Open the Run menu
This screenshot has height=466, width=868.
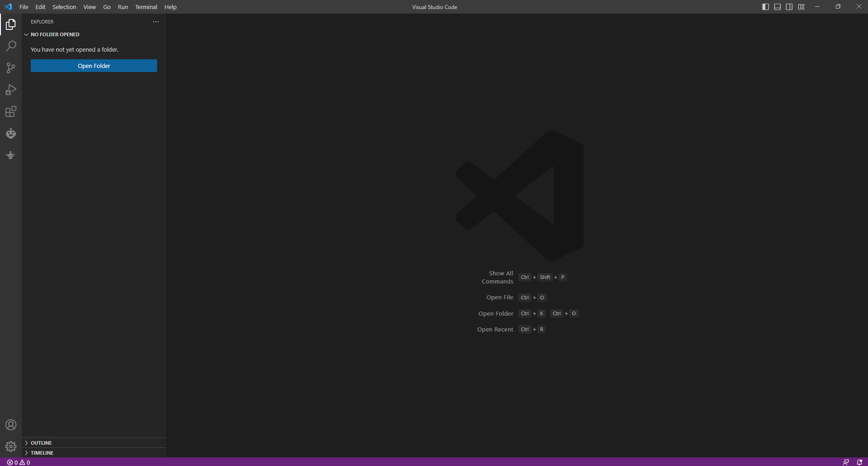coord(123,7)
